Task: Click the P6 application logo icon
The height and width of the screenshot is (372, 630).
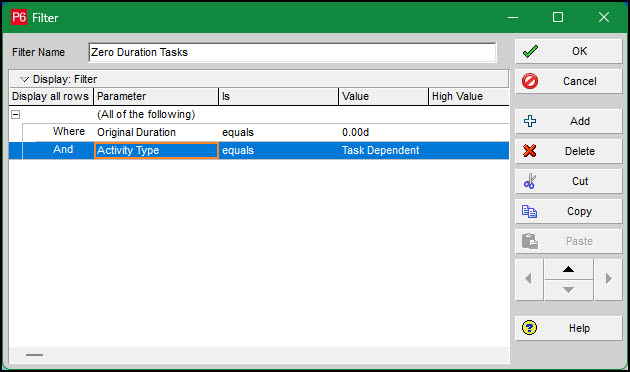Action: click(x=19, y=17)
